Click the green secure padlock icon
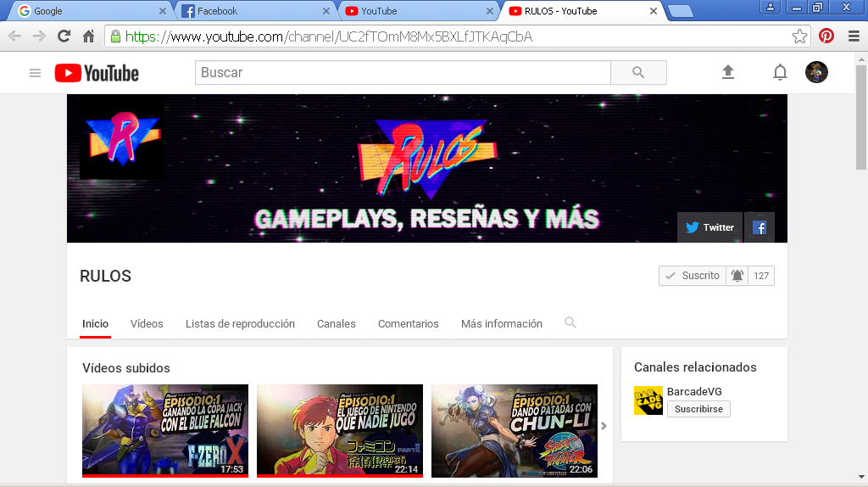The width and height of the screenshot is (868, 487). tap(115, 36)
